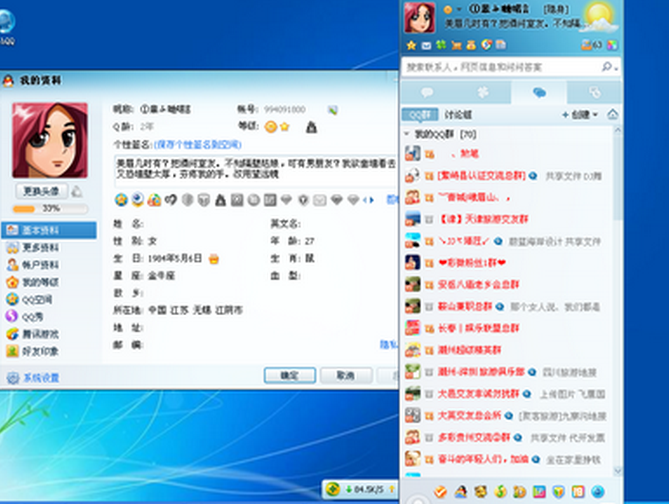This screenshot has width=669, height=504.
Task: Click the 取消 button
Action: pos(346,376)
